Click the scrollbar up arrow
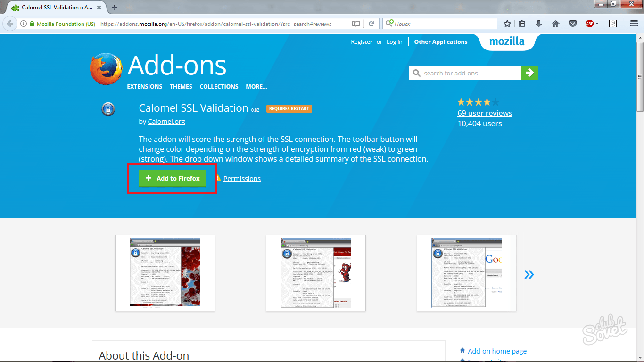The width and height of the screenshot is (644, 362). (640, 37)
